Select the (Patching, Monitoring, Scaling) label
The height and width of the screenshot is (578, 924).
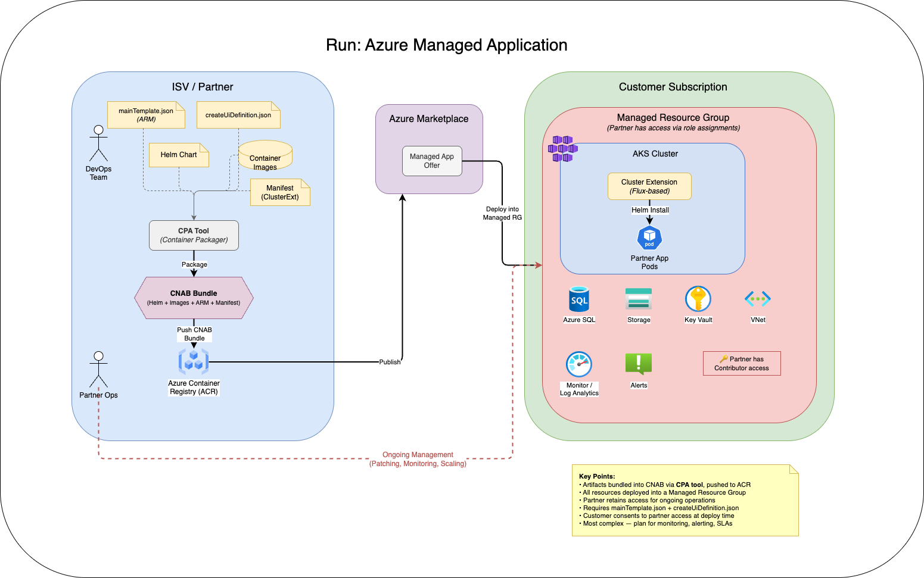[418, 464]
